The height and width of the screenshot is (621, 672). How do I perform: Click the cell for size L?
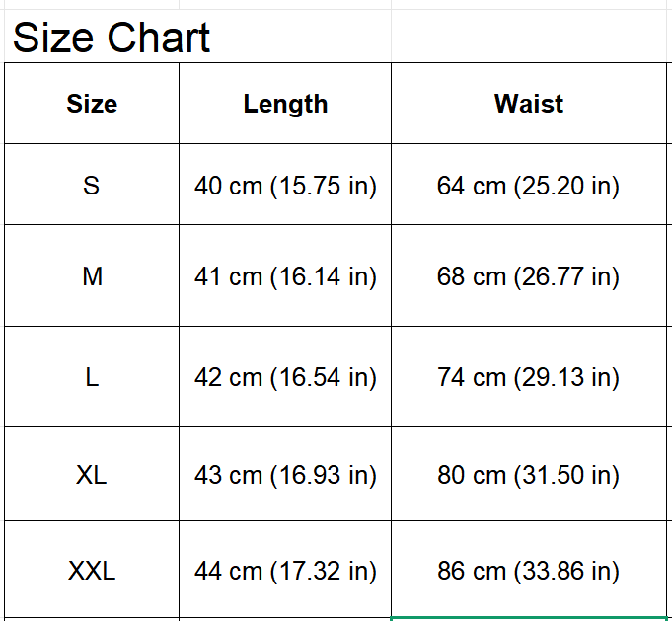92,377
